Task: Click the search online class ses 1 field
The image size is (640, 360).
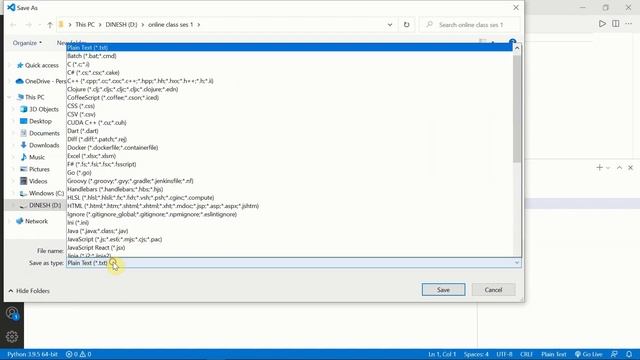Action: point(470,24)
